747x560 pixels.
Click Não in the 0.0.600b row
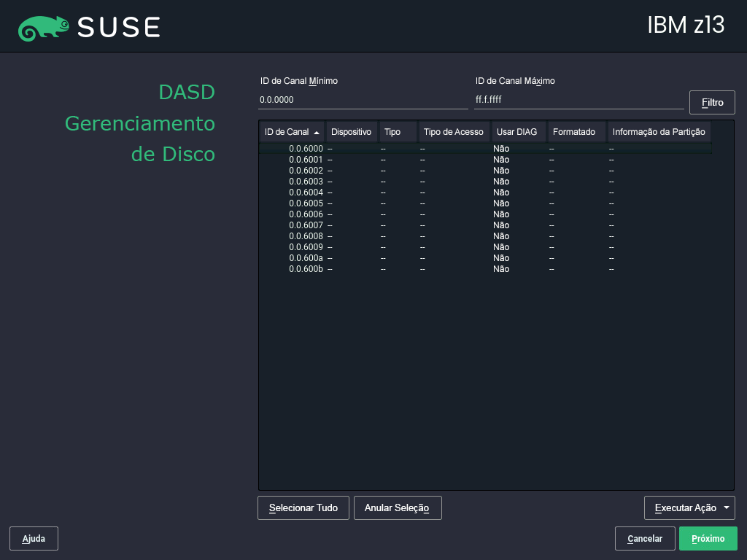click(501, 269)
